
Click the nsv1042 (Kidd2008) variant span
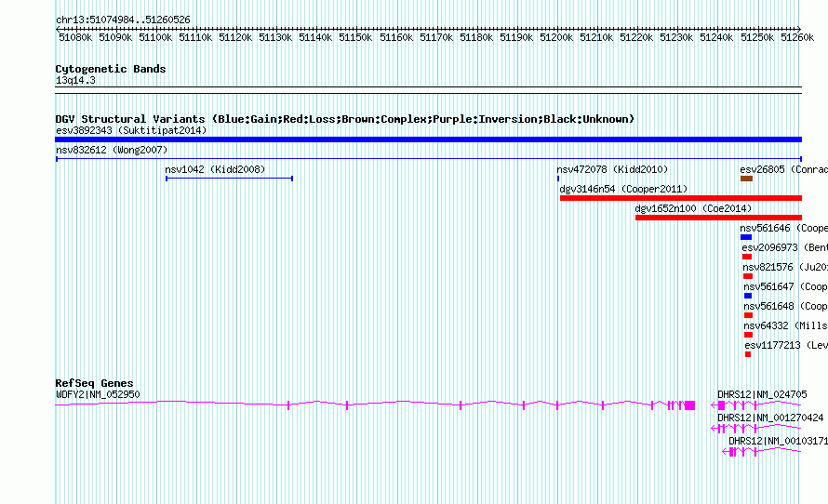[229, 179]
